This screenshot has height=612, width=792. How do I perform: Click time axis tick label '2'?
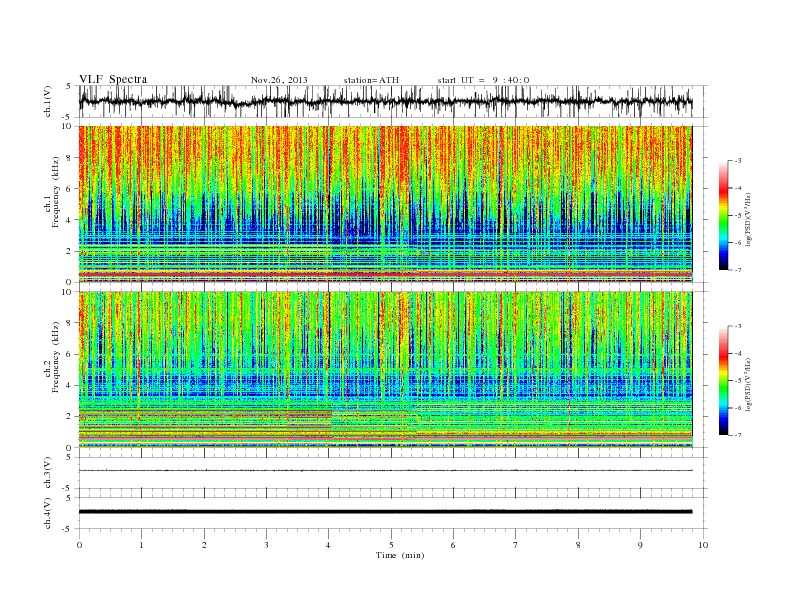click(x=204, y=545)
